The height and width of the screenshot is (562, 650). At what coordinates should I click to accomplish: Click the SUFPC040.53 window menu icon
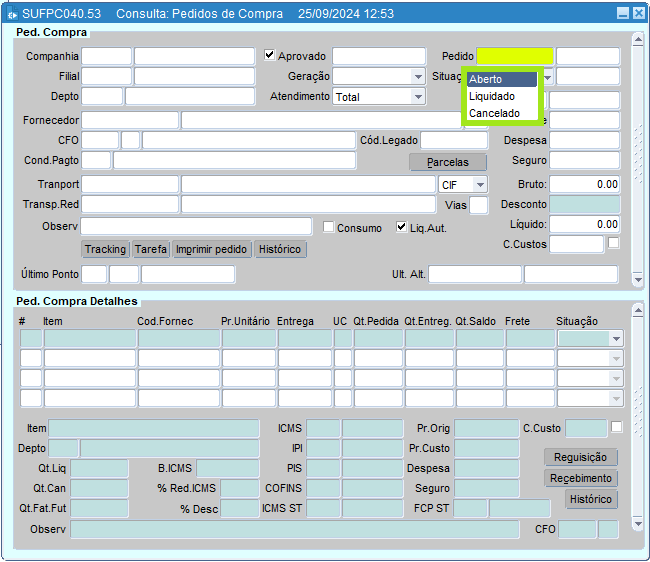click(12, 14)
